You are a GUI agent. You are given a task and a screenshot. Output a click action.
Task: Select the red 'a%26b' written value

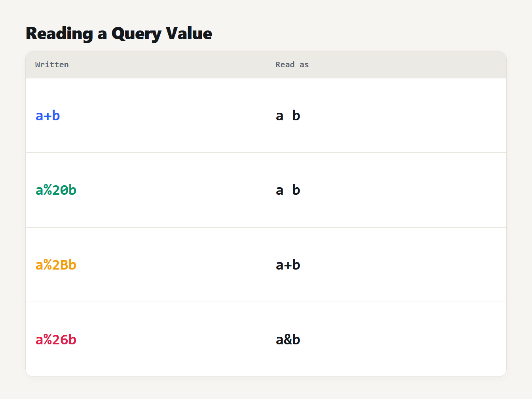pos(56,340)
